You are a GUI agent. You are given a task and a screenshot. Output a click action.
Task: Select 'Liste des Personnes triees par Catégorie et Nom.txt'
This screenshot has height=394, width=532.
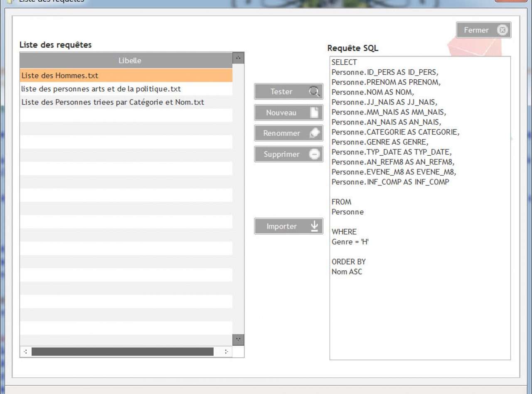[x=113, y=102]
